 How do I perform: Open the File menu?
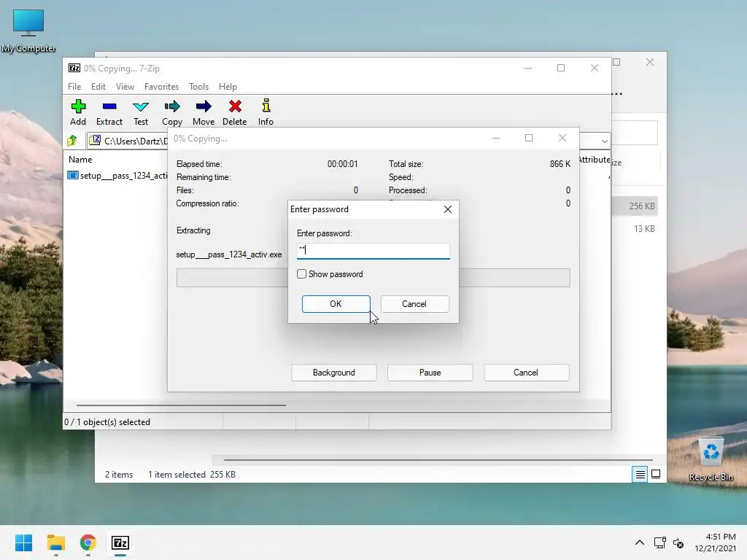point(74,87)
